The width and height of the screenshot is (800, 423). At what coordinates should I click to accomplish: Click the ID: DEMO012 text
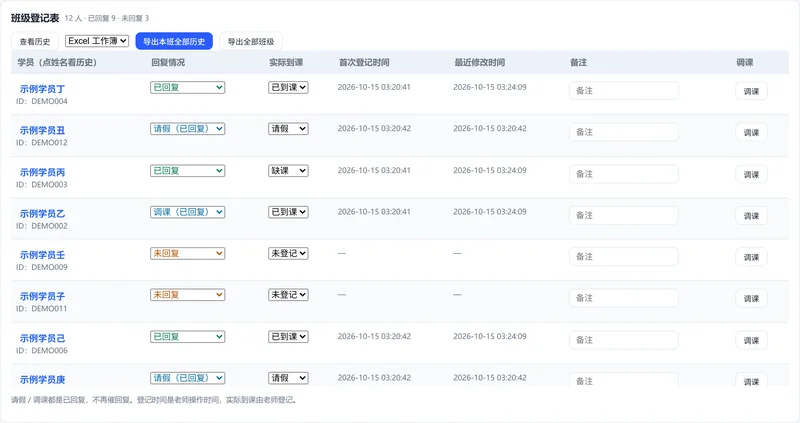pos(42,142)
